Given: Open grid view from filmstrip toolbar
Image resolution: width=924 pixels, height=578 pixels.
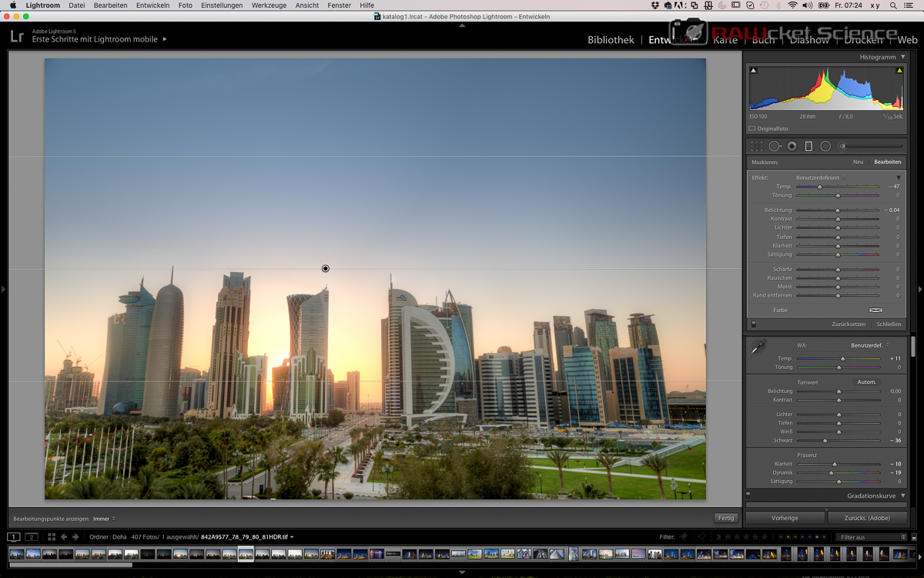Looking at the screenshot, I should pos(52,537).
